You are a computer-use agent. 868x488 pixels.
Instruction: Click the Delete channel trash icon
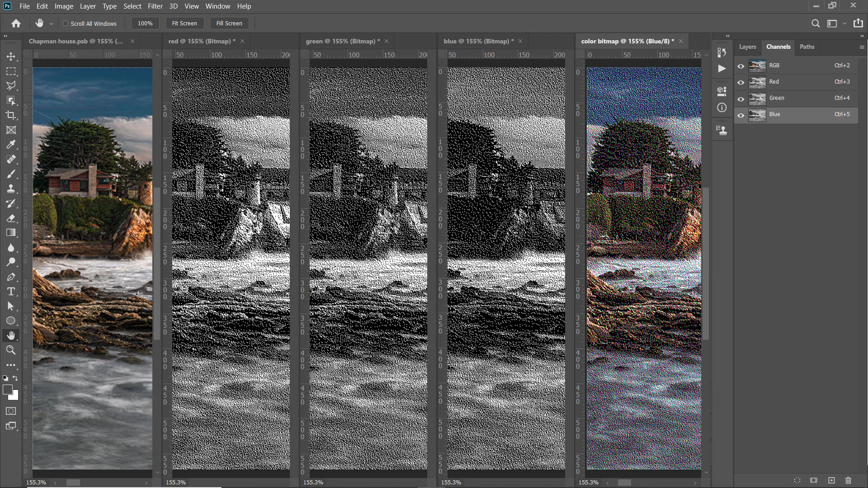[848, 480]
